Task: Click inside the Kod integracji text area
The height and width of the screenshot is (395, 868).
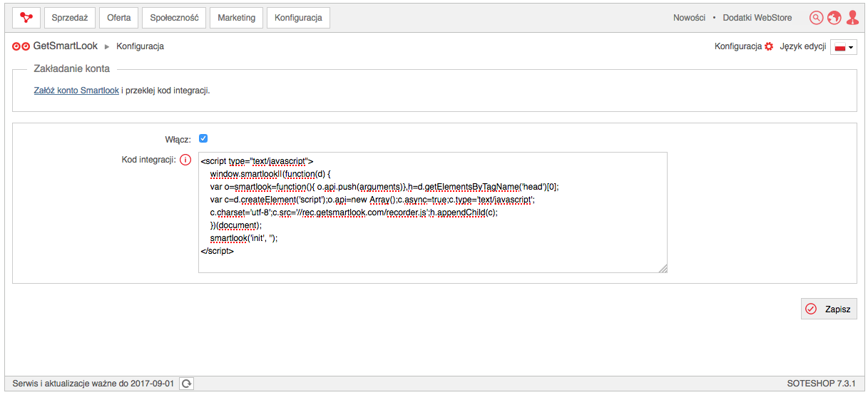Action: click(x=433, y=212)
